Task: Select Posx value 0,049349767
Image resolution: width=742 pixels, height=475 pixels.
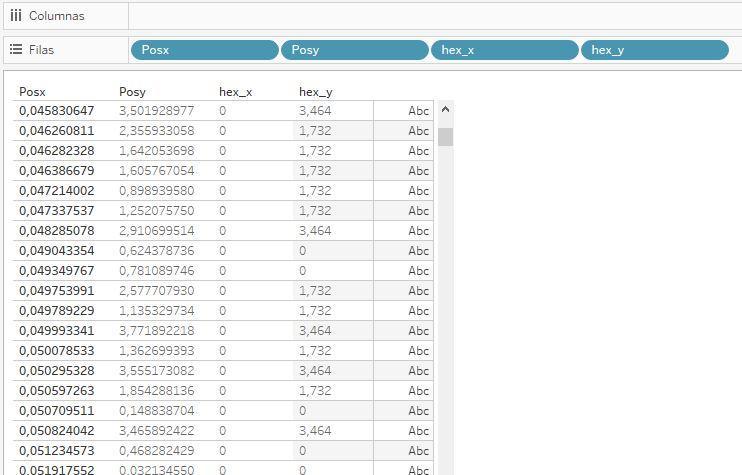Action: point(57,271)
